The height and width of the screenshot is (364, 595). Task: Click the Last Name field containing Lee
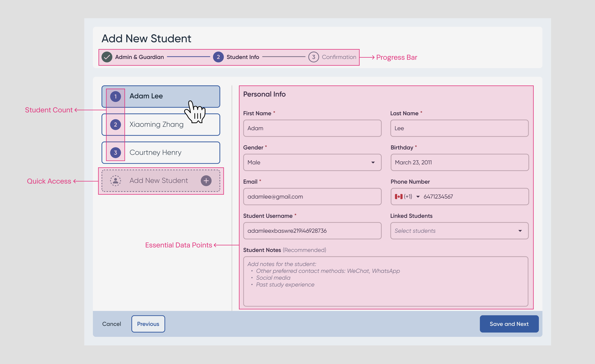(459, 128)
